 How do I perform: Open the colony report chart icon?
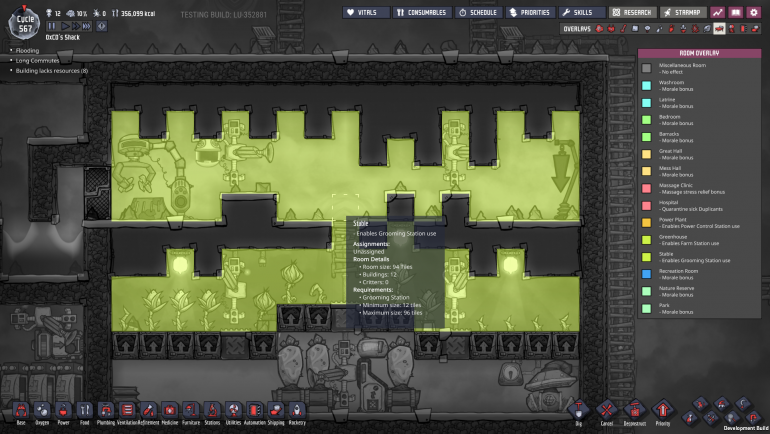pyautogui.click(x=717, y=12)
